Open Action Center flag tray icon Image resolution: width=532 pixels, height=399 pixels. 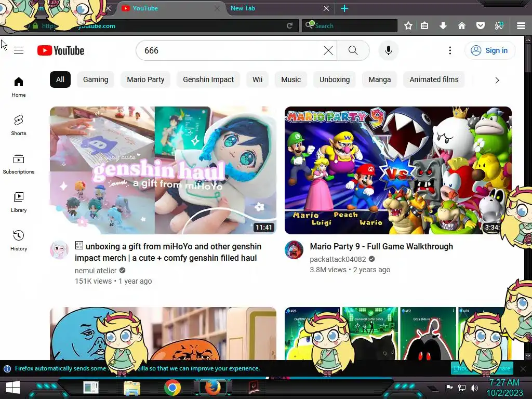point(449,388)
